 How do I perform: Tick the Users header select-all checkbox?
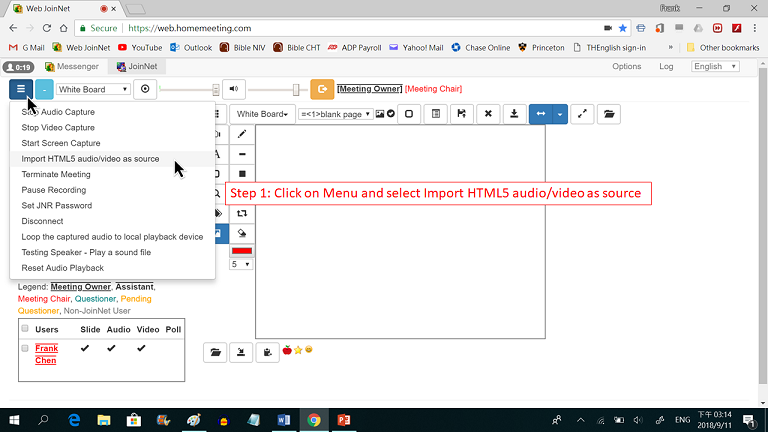[24, 329]
